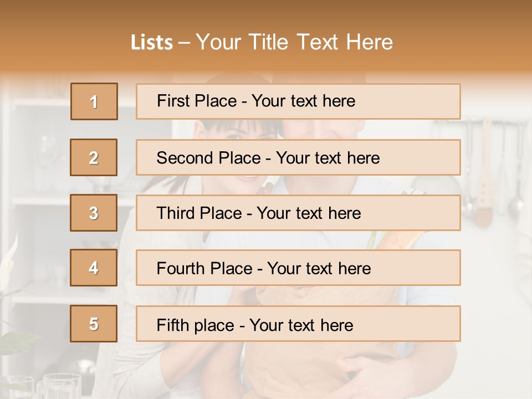
Task: Select the Fifth place text box
Action: [298, 324]
